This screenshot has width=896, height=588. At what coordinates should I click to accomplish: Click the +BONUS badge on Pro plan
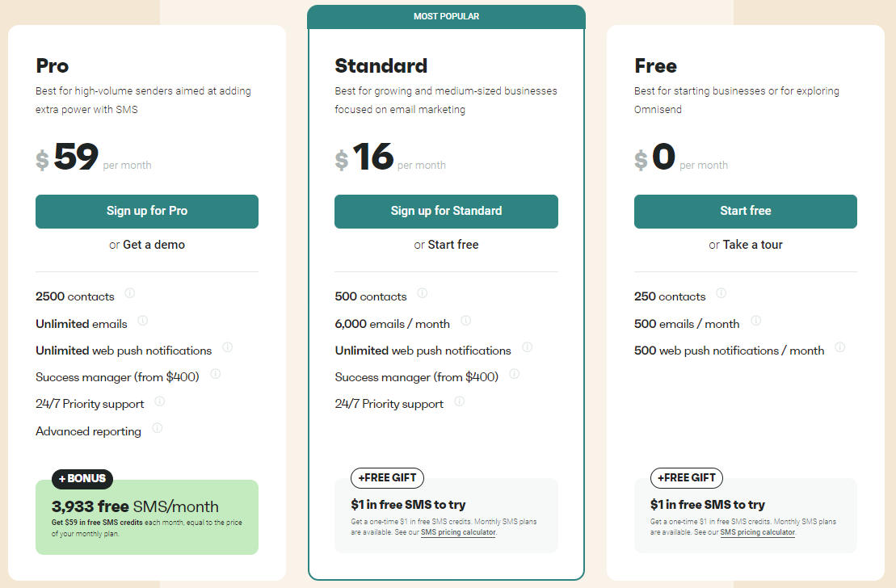[x=82, y=479]
